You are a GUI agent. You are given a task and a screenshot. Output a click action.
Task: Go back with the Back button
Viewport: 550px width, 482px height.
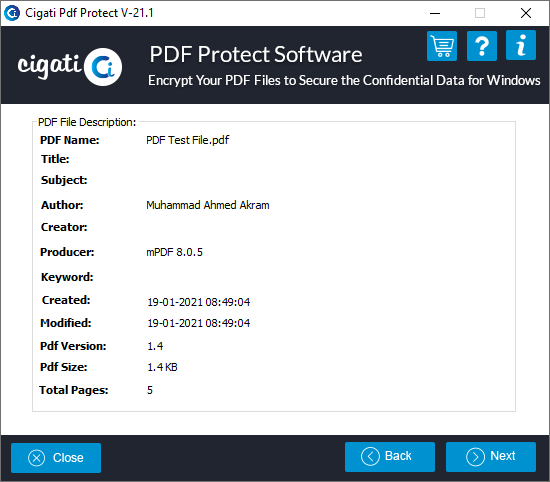coord(390,457)
